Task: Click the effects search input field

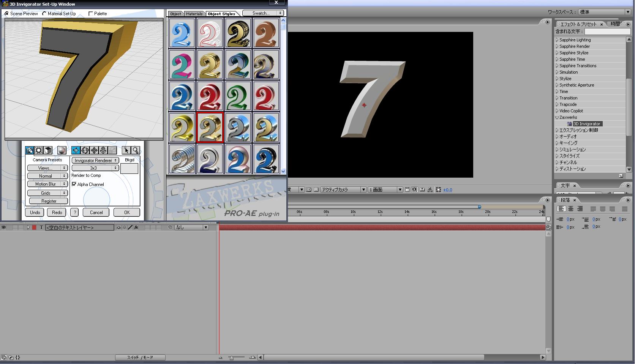Action: [x=607, y=32]
